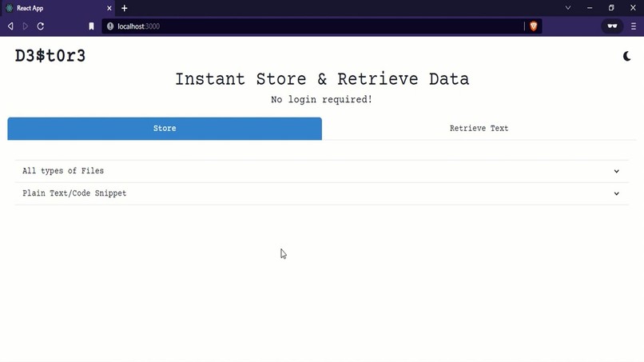Click the site info icon before localhost

click(x=110, y=26)
